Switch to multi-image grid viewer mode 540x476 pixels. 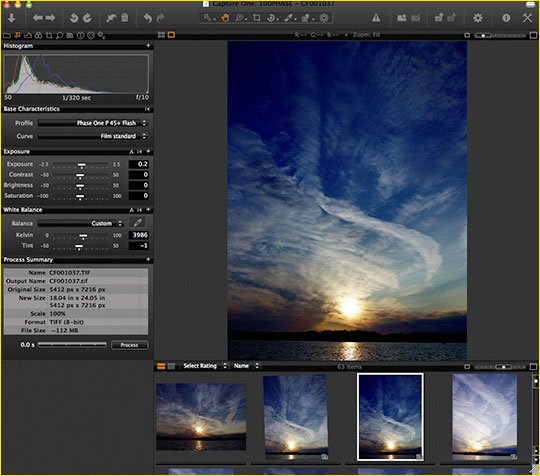[161, 35]
